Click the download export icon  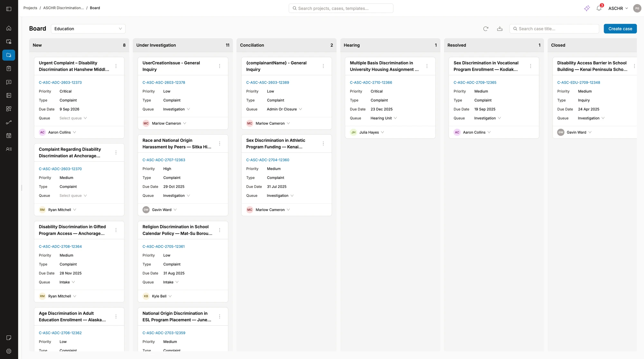tap(500, 29)
